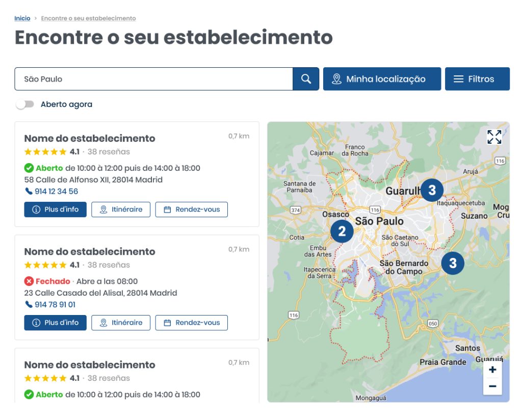522x420 pixels.
Task: Open the cluster marker 3 near Guarulhos
Action: coord(432,190)
